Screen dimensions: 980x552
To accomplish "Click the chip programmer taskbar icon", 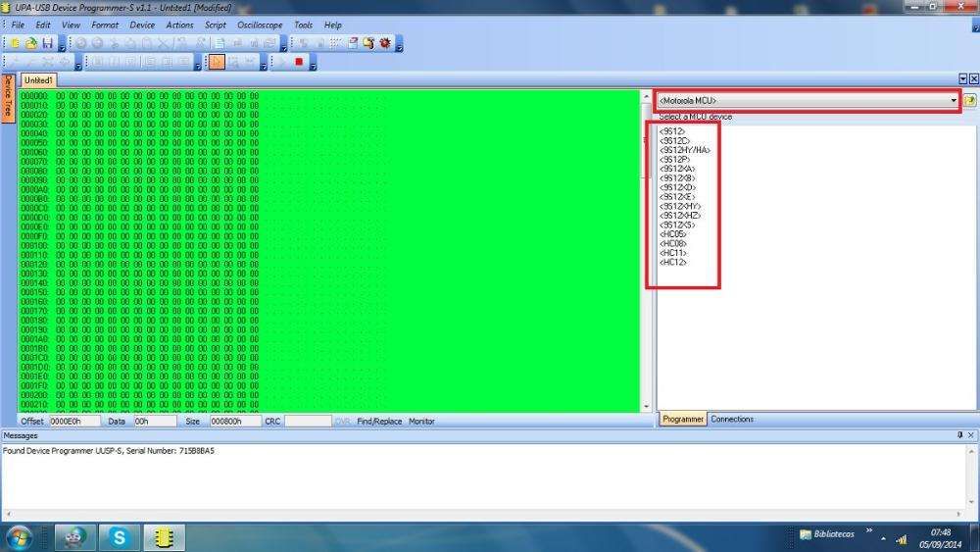I will coord(164,537).
